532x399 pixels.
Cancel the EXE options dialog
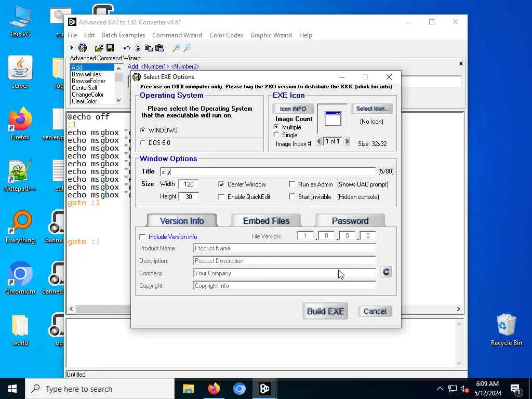coord(375,311)
